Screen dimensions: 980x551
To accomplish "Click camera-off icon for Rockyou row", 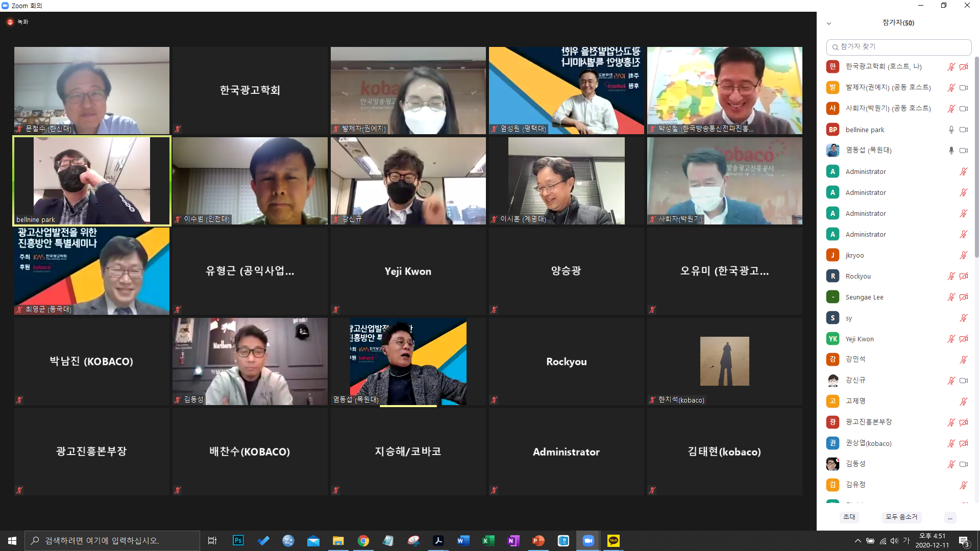I will click(x=964, y=276).
